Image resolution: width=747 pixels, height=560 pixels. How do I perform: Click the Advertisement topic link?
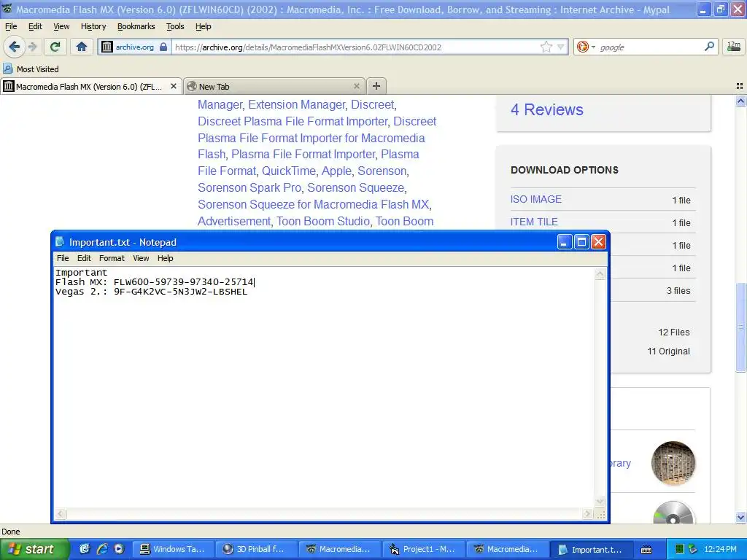click(x=234, y=221)
